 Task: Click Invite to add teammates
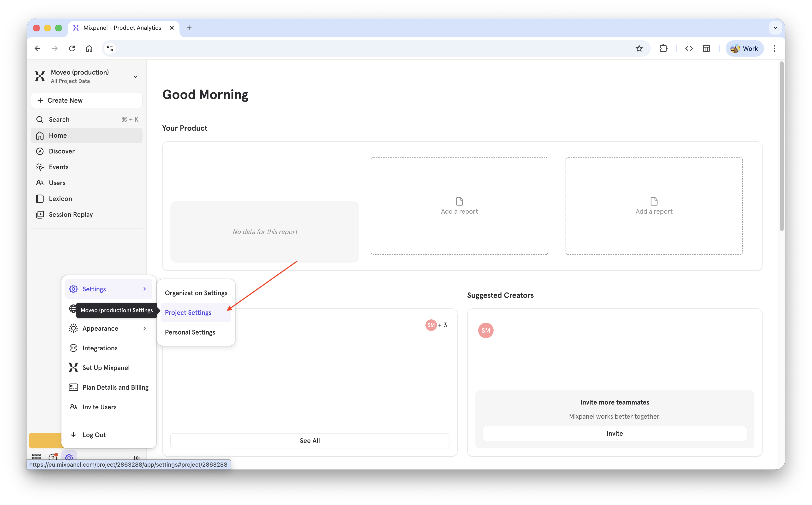point(615,433)
